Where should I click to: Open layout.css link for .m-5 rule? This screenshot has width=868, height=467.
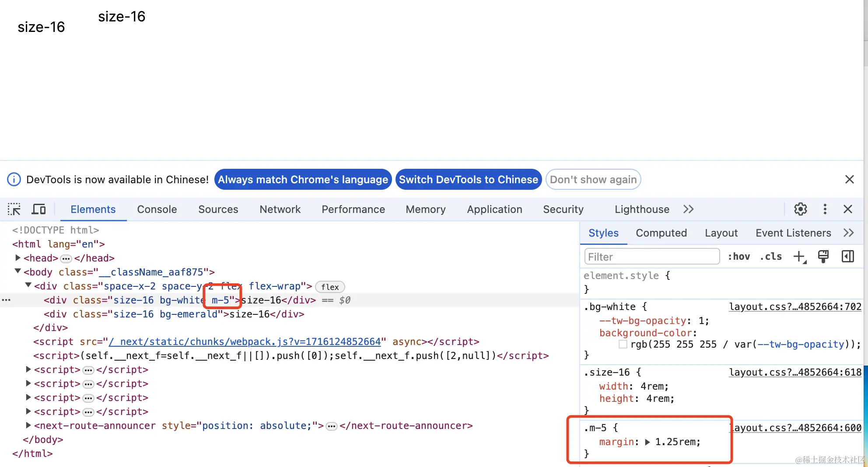(x=795, y=428)
